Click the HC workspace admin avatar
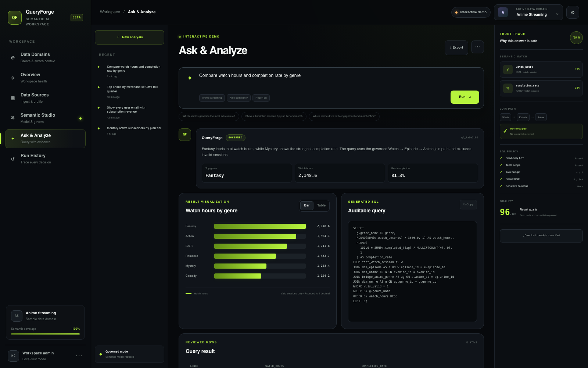The image size is (588, 368). [x=13, y=356]
